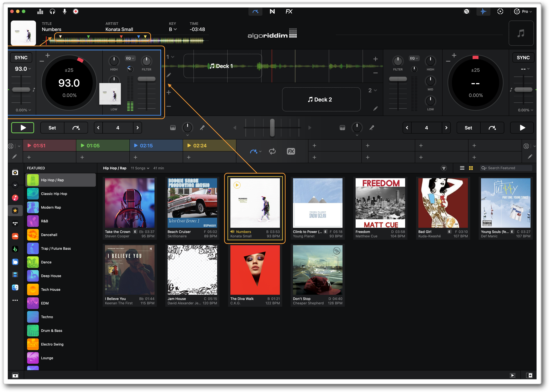549x392 pixels.
Task: Switch to the Automix view icon
Action: point(255,11)
